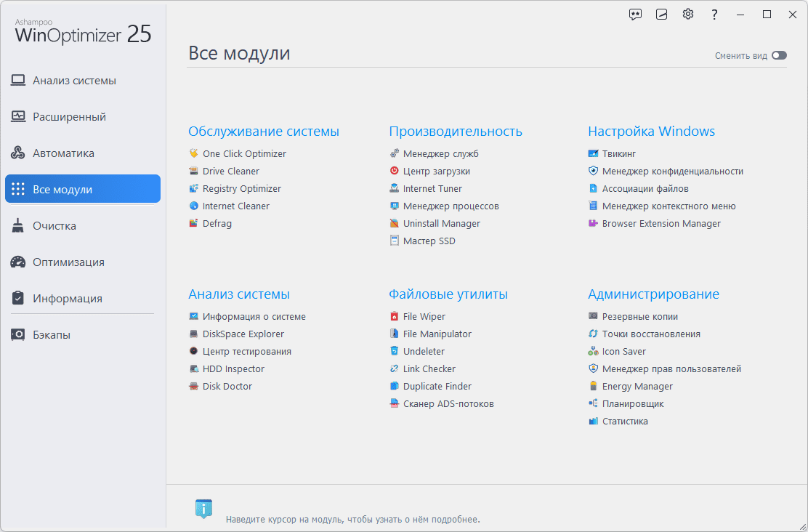
Task: Click the One Click Optimizer module icon
Action: point(193,153)
